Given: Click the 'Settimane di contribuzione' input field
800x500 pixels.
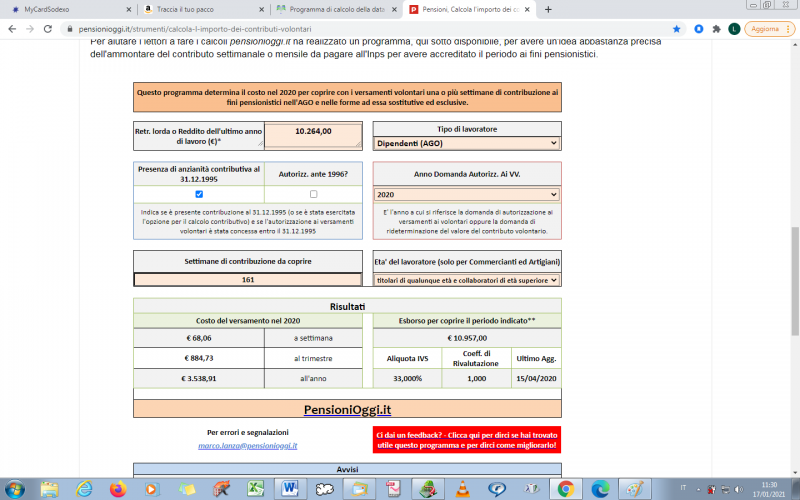Looking at the screenshot, I should click(x=248, y=280).
